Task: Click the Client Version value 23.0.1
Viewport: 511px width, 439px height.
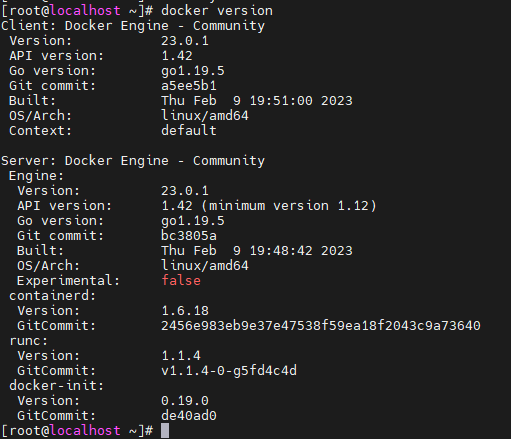Action: (185, 41)
